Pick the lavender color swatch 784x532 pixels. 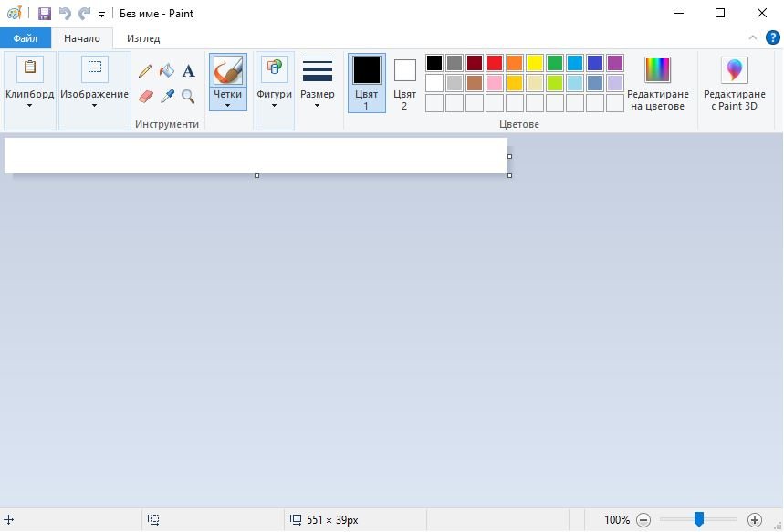click(615, 83)
